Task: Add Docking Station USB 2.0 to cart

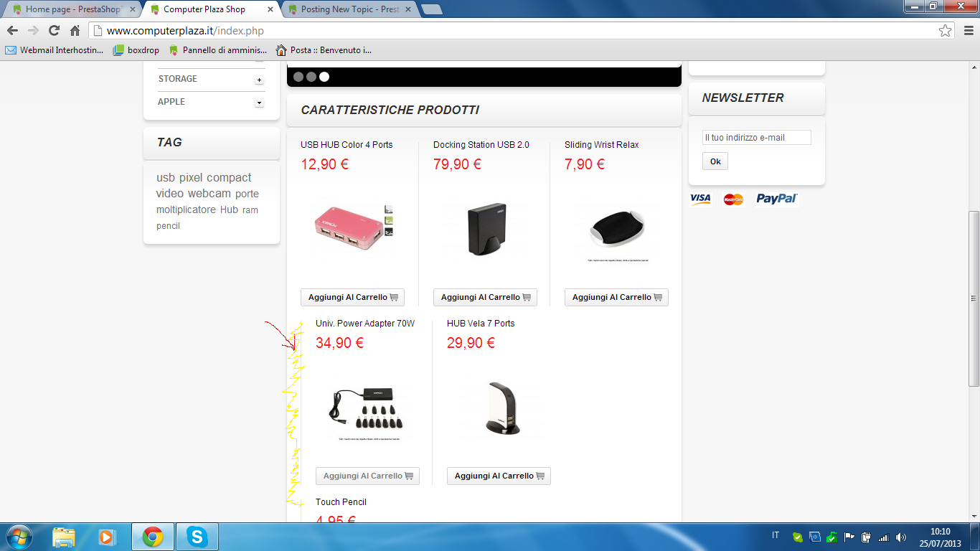Action: [485, 297]
